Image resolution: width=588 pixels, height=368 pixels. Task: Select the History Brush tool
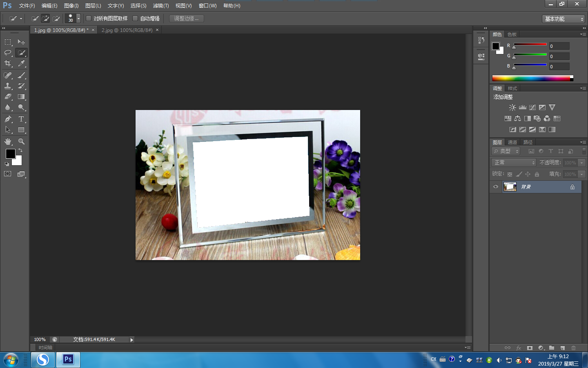[x=21, y=86]
